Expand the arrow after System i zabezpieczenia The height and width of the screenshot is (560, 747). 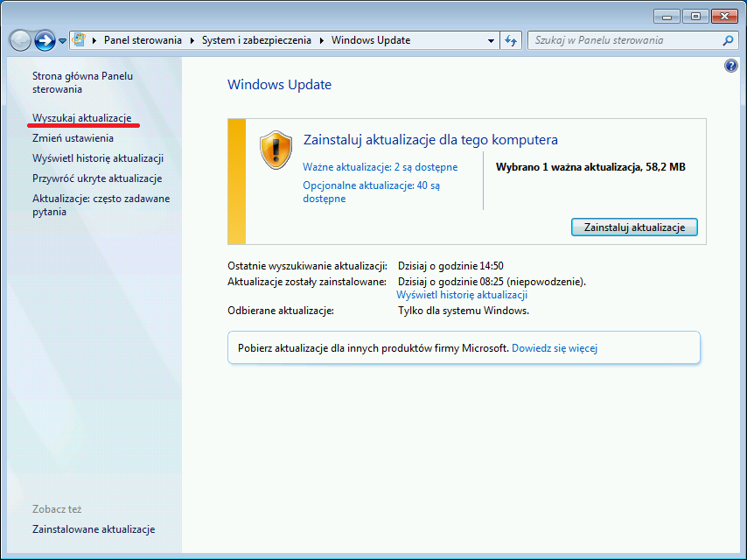[322, 40]
